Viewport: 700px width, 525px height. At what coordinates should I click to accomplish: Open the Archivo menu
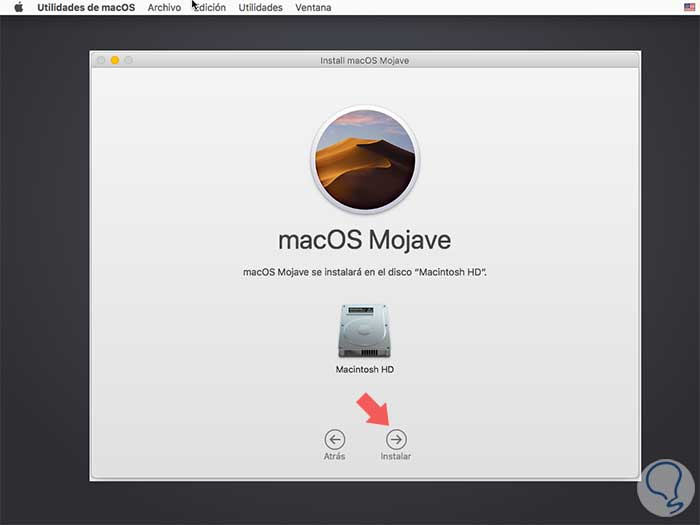coord(164,8)
